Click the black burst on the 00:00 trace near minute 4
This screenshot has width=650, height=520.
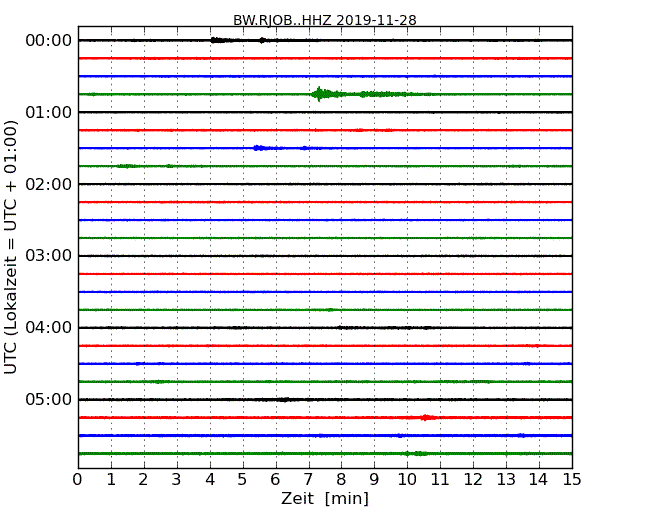[220, 40]
